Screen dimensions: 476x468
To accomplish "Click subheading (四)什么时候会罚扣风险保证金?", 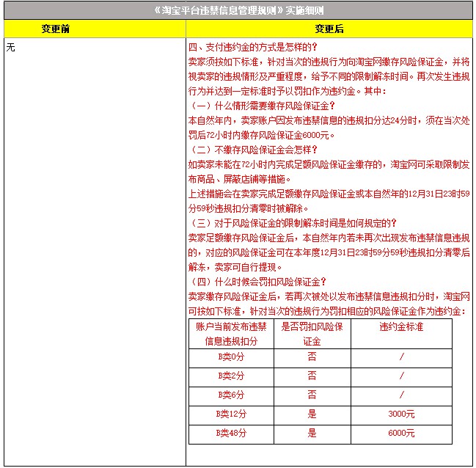I will 257,282.
